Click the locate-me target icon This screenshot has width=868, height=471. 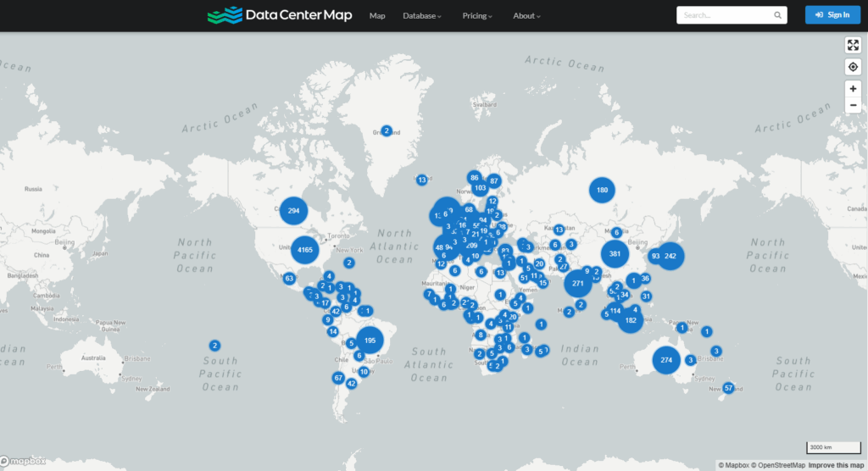[x=853, y=67]
